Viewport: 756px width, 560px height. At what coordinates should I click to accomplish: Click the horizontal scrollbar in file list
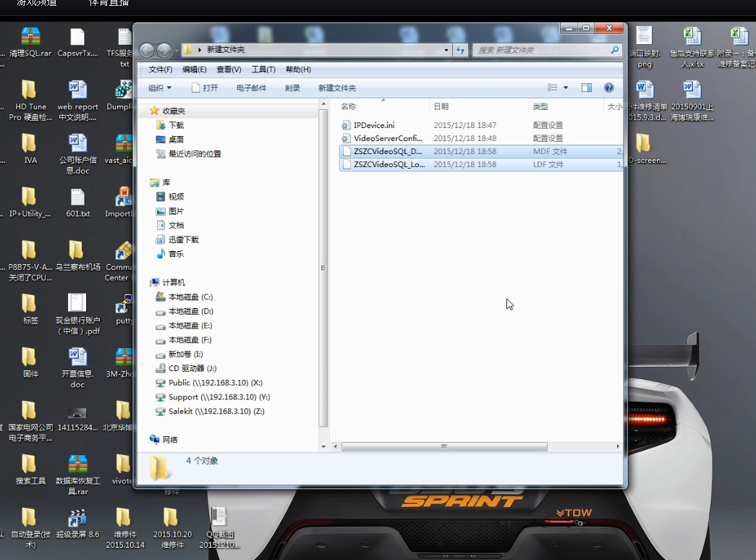tap(444, 446)
